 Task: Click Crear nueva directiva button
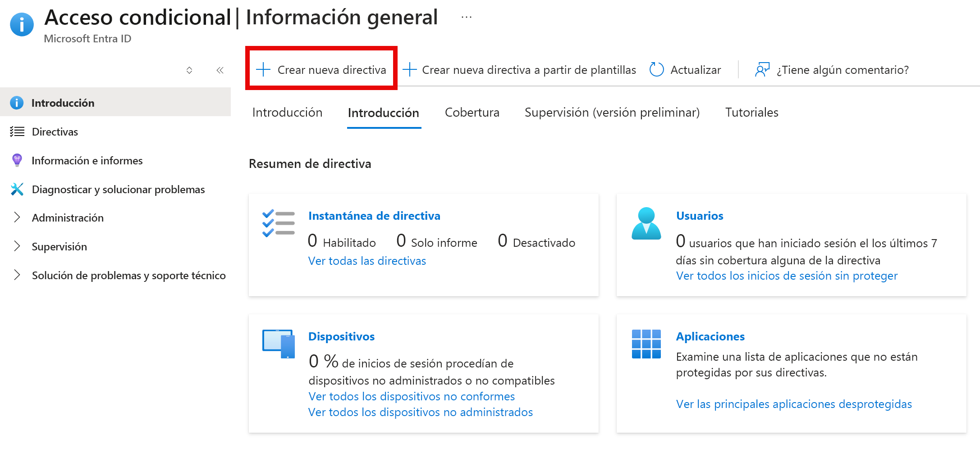tap(321, 70)
